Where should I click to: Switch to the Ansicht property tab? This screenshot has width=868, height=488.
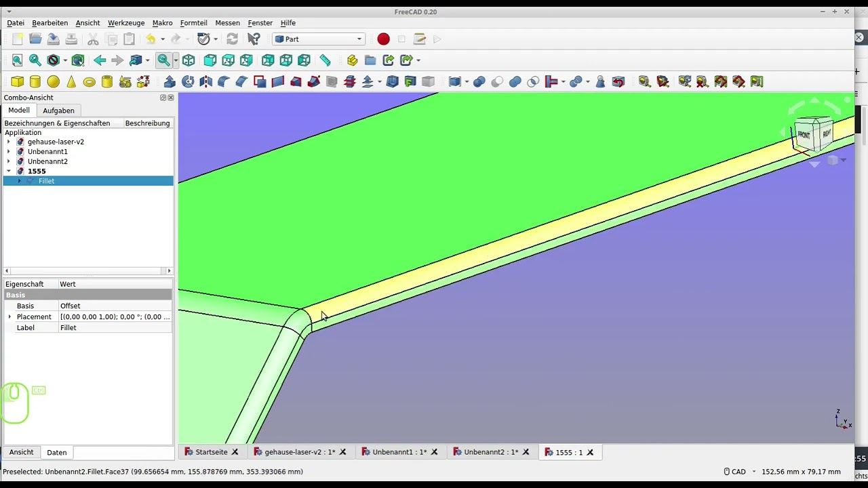[x=21, y=452]
